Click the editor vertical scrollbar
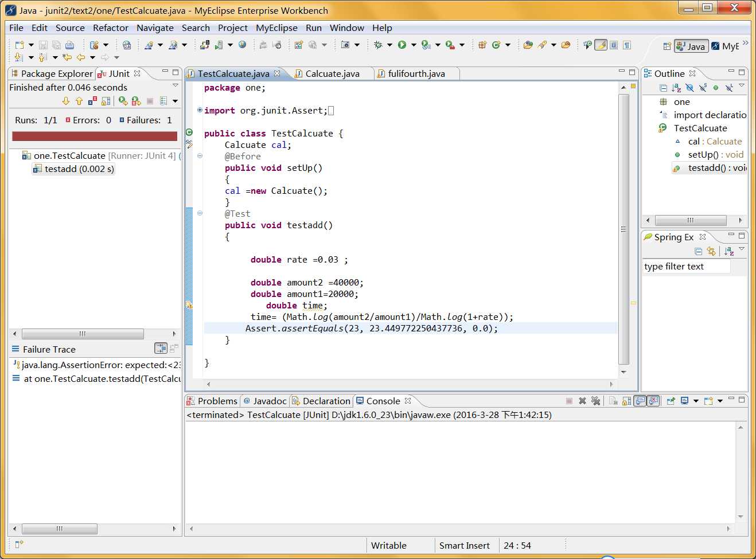756x559 pixels. [624, 229]
